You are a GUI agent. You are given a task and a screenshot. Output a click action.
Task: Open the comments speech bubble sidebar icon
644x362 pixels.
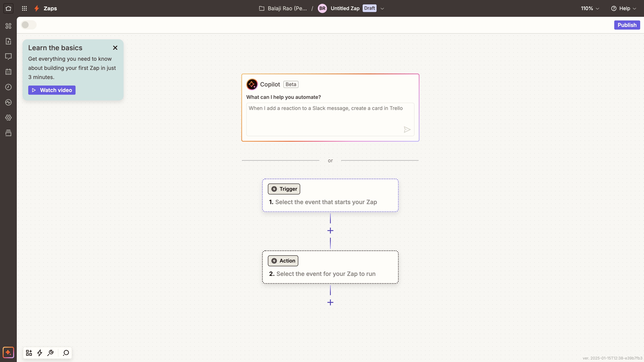[x=8, y=57]
